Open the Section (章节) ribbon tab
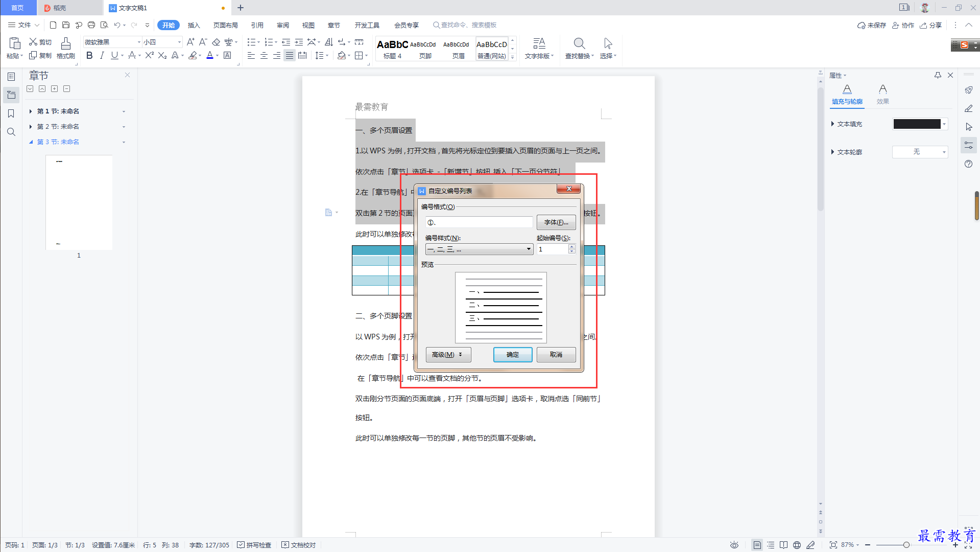Image resolution: width=980 pixels, height=552 pixels. [x=334, y=25]
